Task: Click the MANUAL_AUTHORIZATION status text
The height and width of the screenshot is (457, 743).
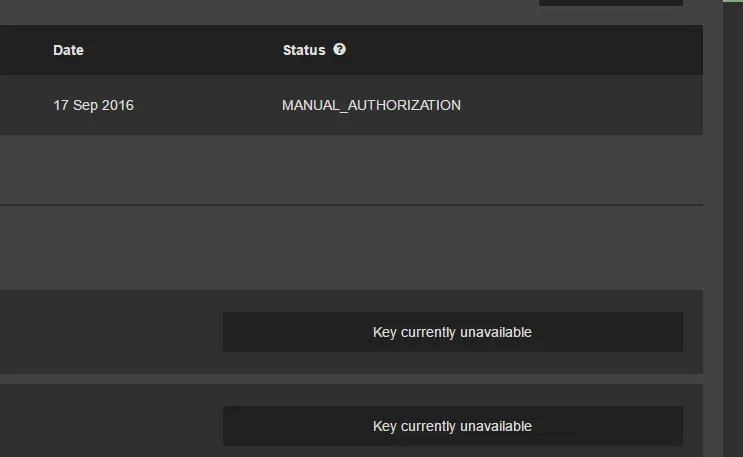Action: click(371, 105)
